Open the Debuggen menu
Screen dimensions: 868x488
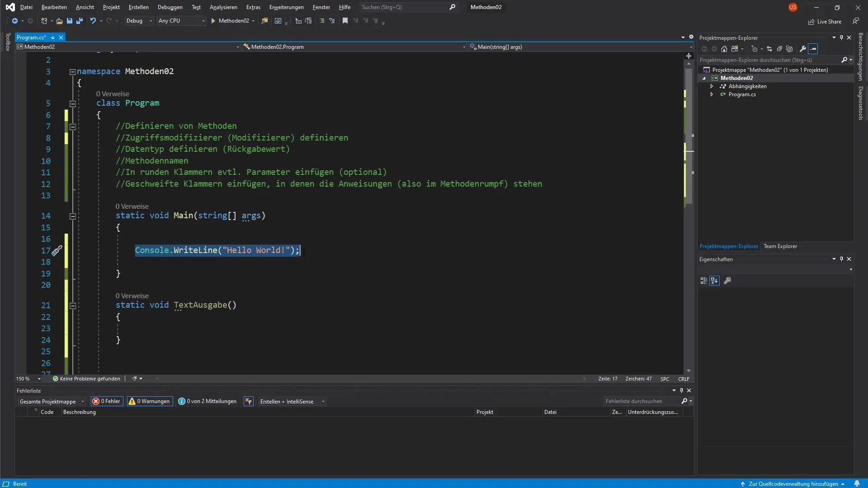[x=170, y=7]
